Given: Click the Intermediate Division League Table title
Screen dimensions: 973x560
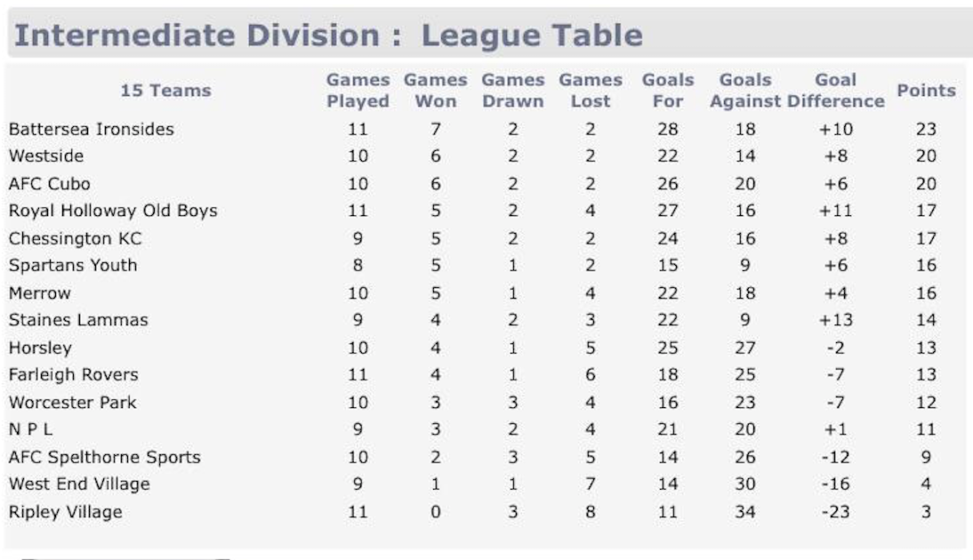Looking at the screenshot, I should 328,36.
